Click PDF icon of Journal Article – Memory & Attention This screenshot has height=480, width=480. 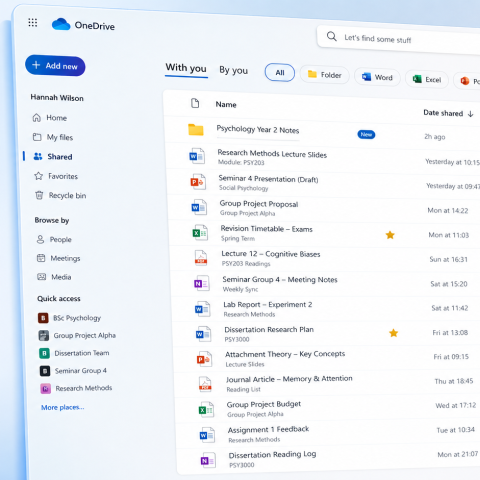pos(205,384)
